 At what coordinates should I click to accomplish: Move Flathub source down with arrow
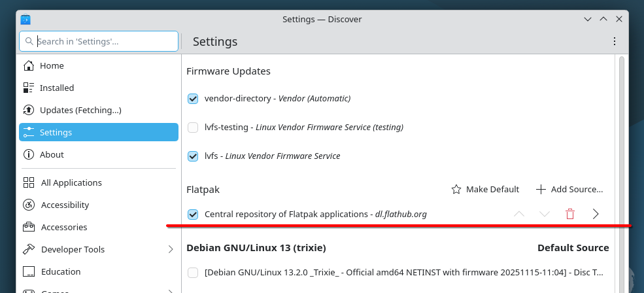tap(545, 214)
